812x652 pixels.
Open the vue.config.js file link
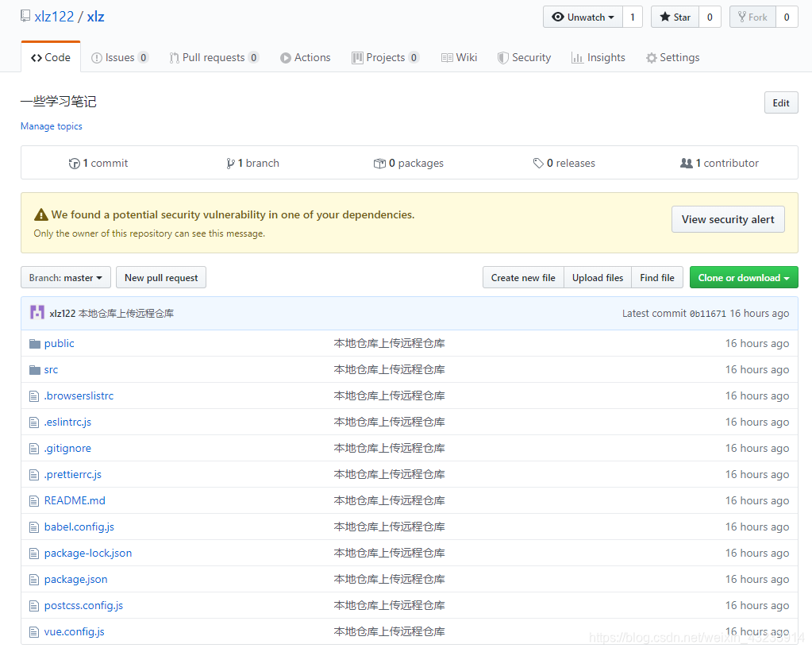click(74, 632)
